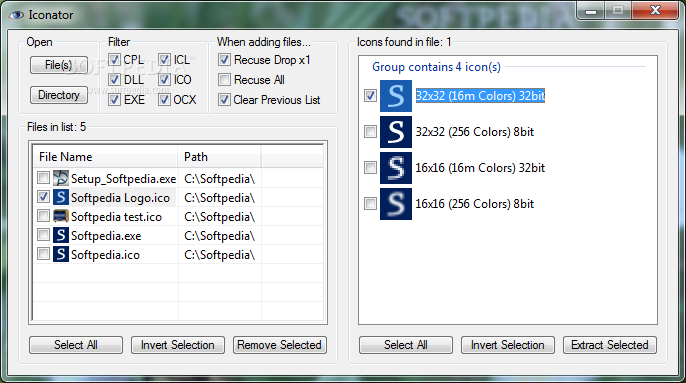Uncheck the CPL filter checkbox

114,60
